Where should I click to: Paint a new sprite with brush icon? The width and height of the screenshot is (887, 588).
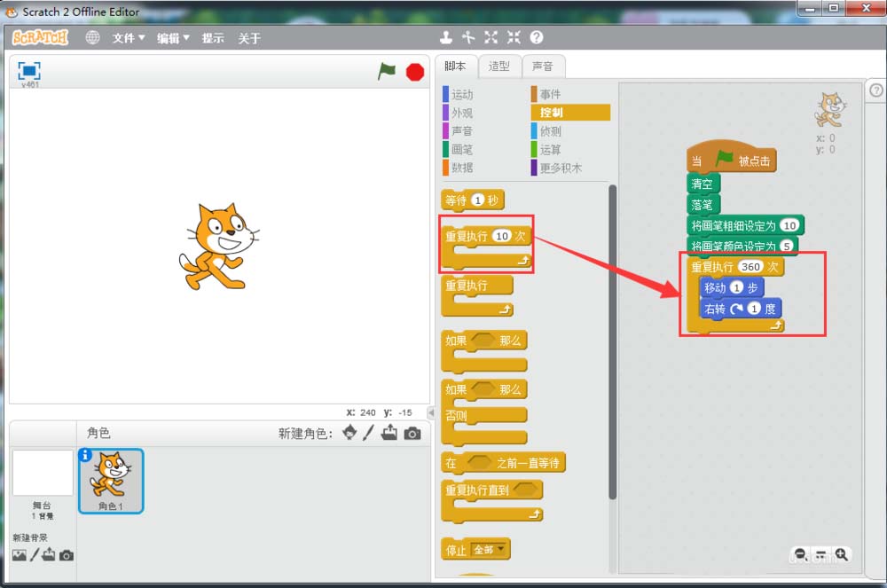point(369,433)
